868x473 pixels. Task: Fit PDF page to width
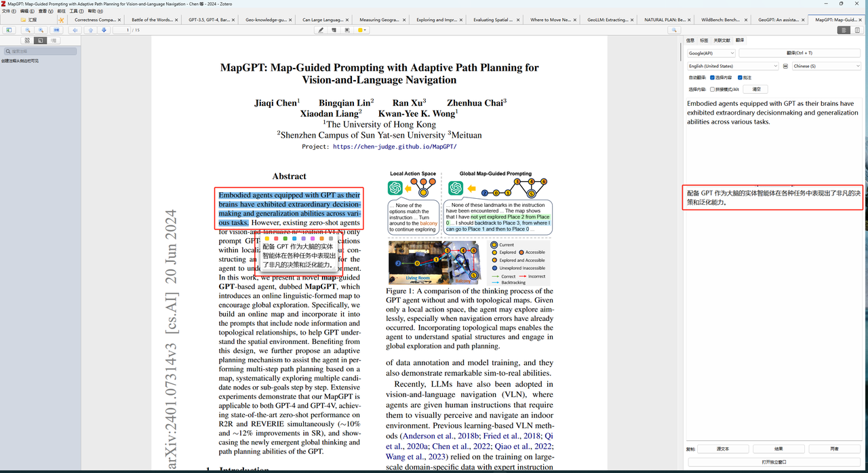56,30
